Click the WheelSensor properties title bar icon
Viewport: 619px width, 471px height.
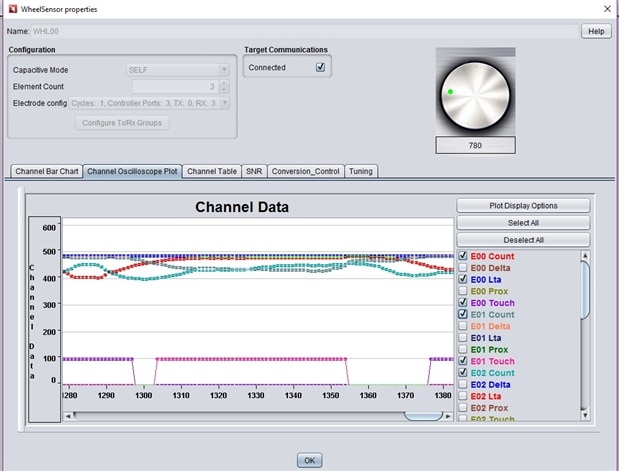tap(11, 9)
